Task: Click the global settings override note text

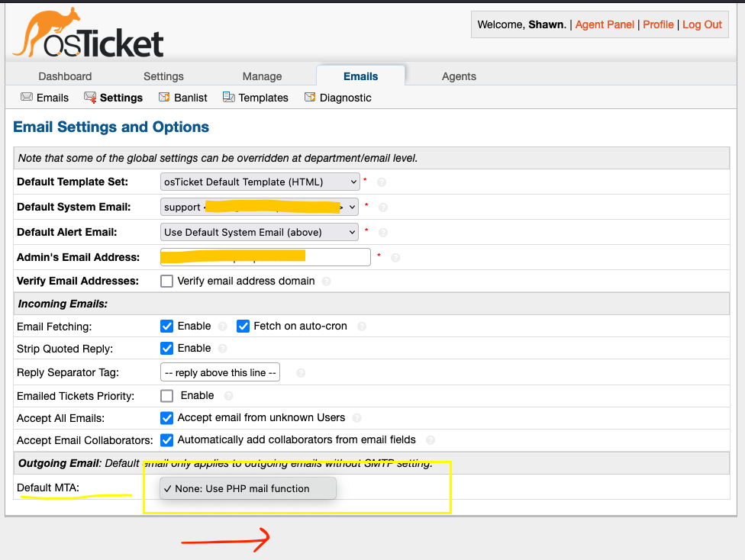Action: coord(218,158)
